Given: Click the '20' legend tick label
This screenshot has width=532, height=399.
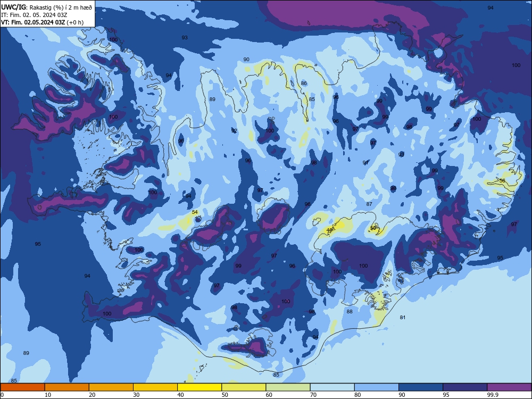Looking at the screenshot, I should [x=92, y=395].
